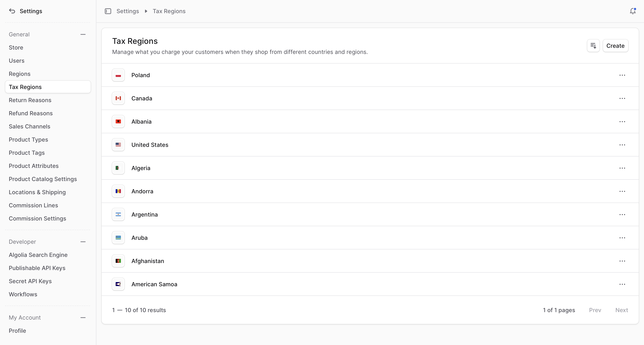This screenshot has height=345, width=644.
Task: Open the actions menu for Poland
Action: (x=622, y=75)
